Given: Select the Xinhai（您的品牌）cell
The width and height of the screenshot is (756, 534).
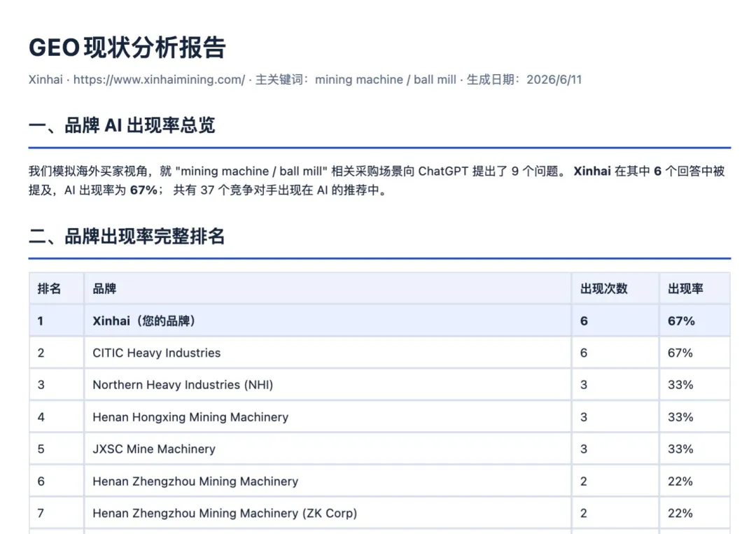Looking at the screenshot, I should (x=328, y=321).
